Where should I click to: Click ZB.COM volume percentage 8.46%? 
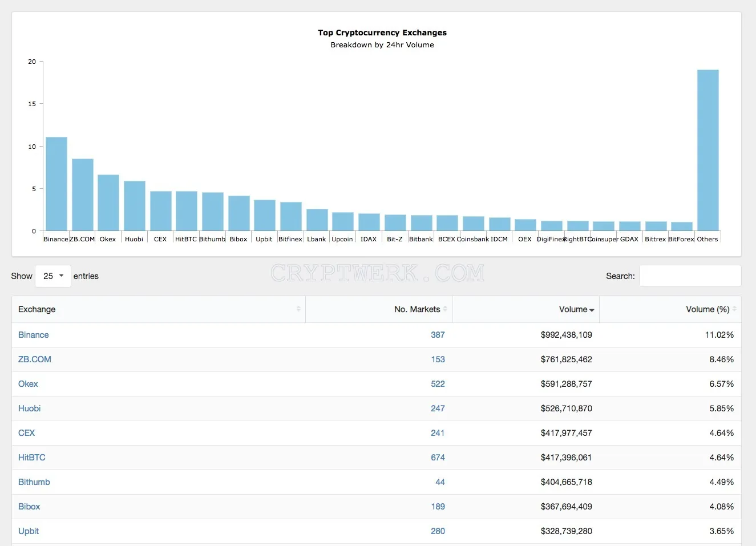pyautogui.click(x=722, y=359)
